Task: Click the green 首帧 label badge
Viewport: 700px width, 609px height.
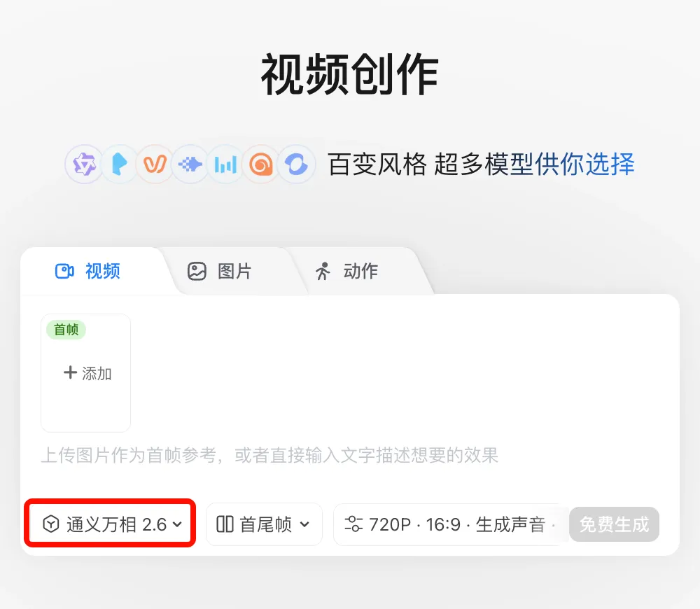Action: (66, 330)
